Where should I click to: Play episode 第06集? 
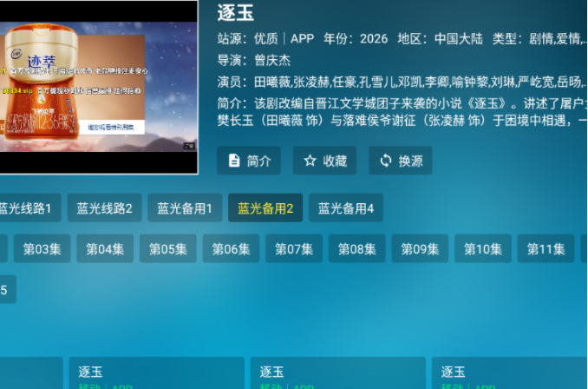[231, 248]
